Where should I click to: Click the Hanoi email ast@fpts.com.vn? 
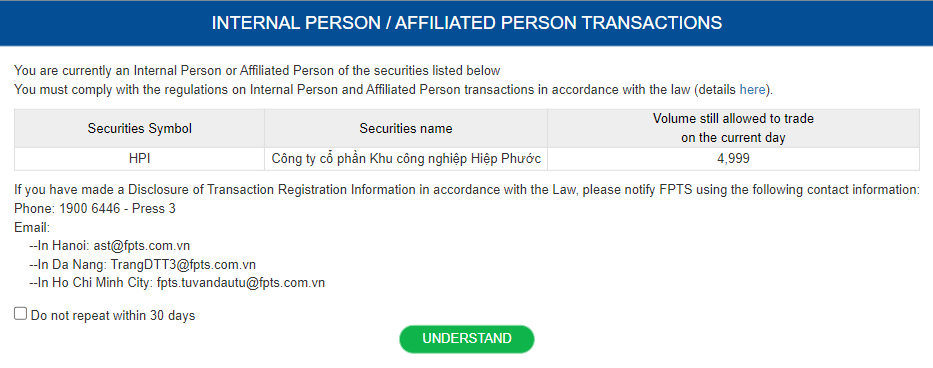142,245
